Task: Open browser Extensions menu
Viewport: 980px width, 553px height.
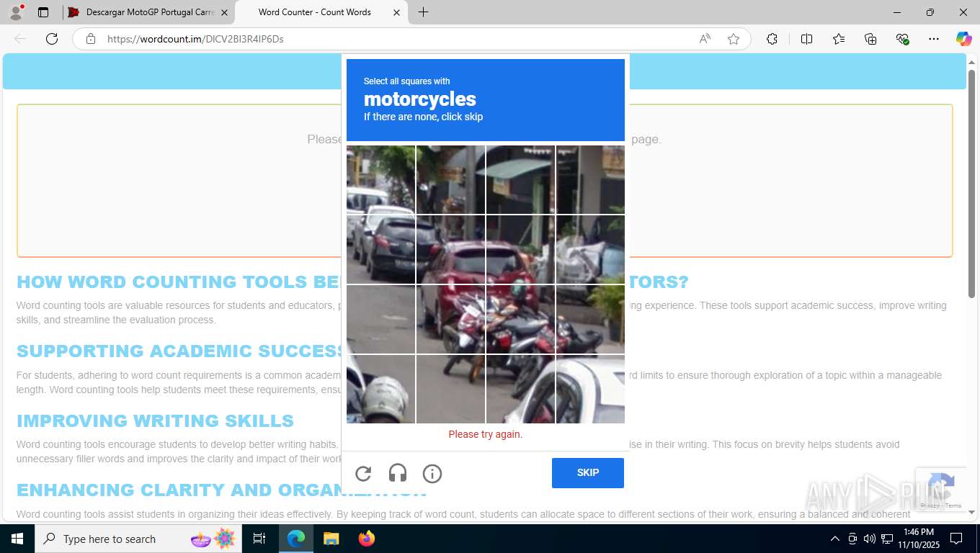Action: point(772,39)
